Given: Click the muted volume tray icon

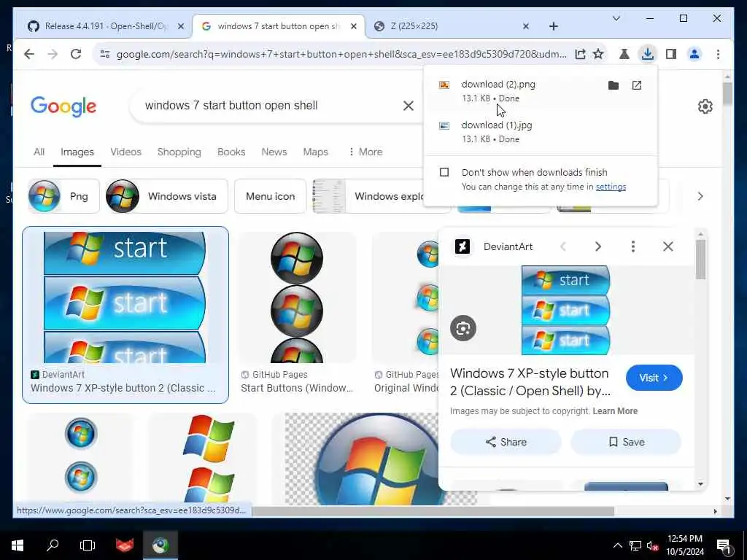Looking at the screenshot, I should [651, 545].
